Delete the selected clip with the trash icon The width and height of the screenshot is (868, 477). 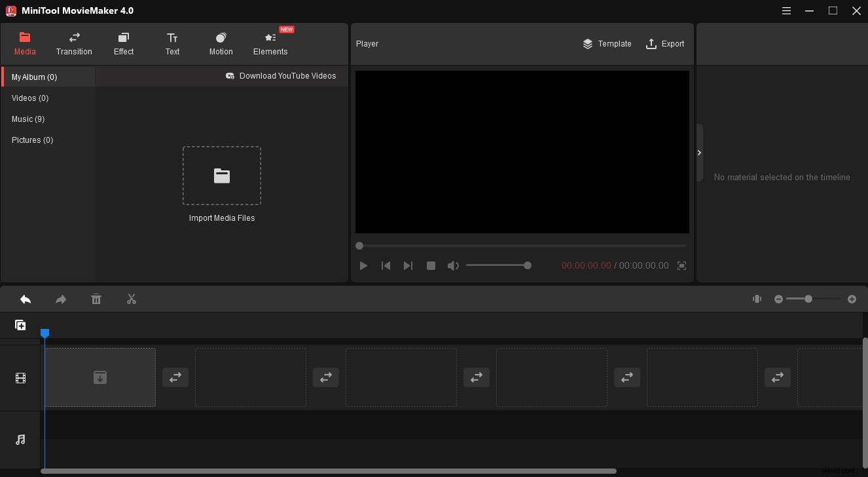96,299
